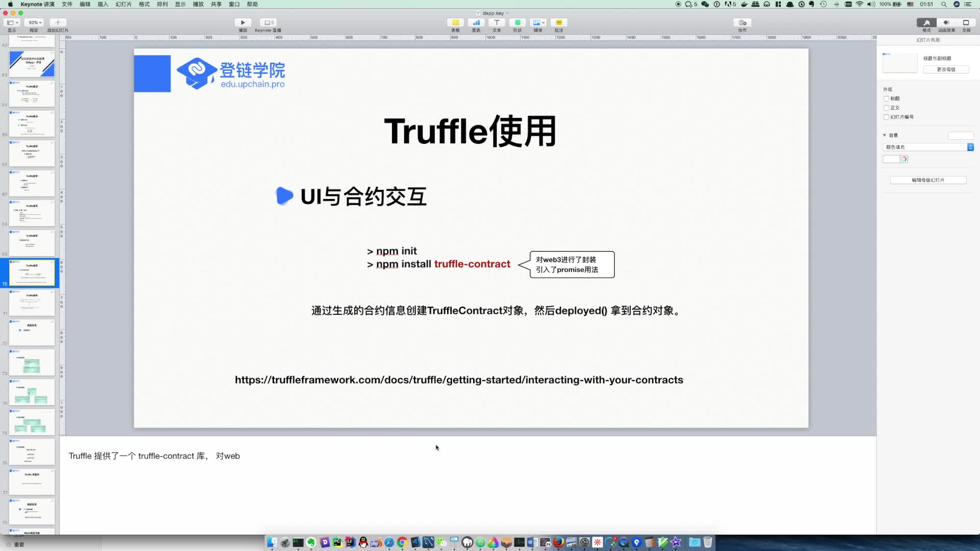Open the Edit (编辑) menu
980x551 pixels.
pos(85,4)
